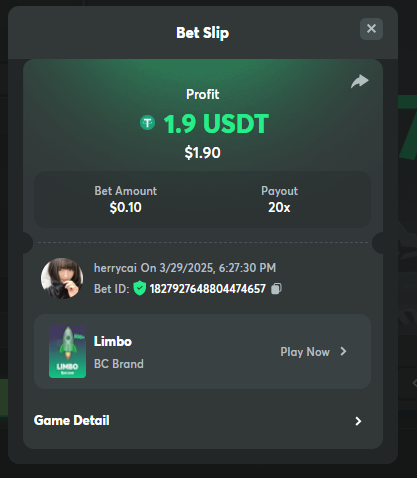Click the herrycai username
This screenshot has width=417, height=478.
click(x=115, y=268)
